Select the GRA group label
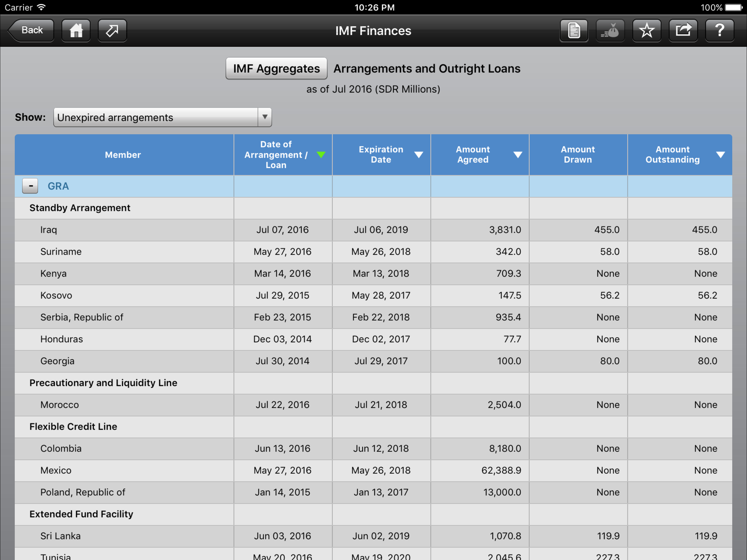The width and height of the screenshot is (747, 560). (x=58, y=186)
